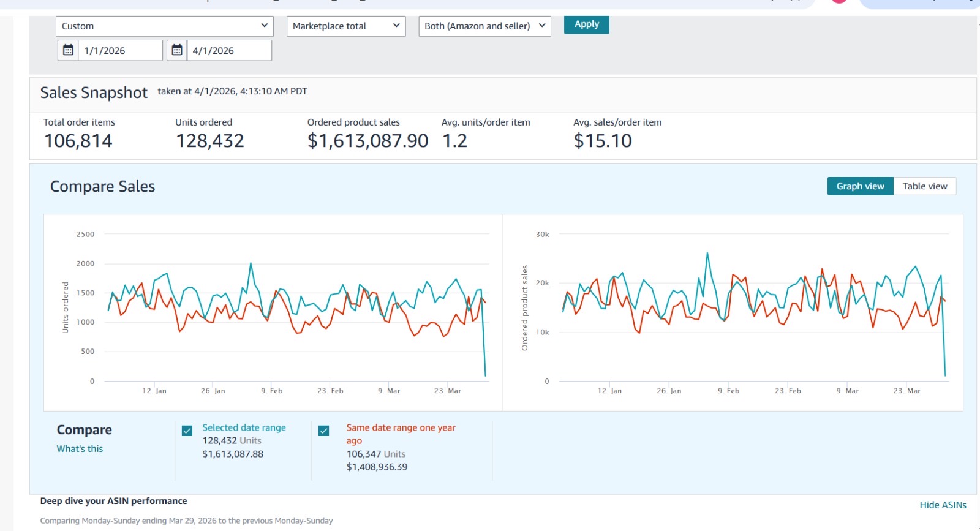The image size is (980, 531).
Task: Switch to Table view
Action: [925, 186]
